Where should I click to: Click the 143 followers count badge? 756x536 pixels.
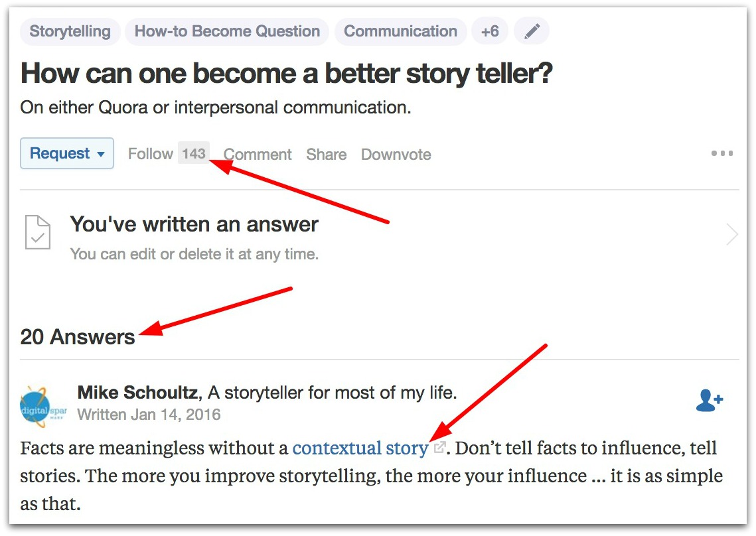point(194,153)
